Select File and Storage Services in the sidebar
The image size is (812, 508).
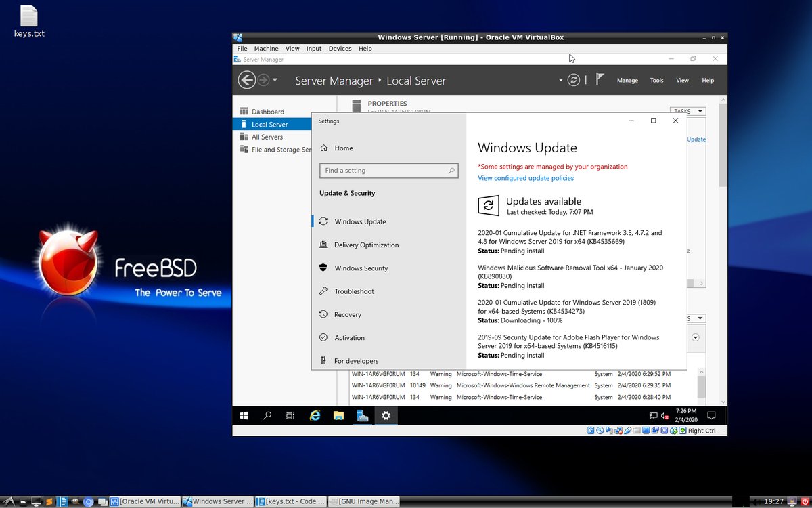point(276,150)
